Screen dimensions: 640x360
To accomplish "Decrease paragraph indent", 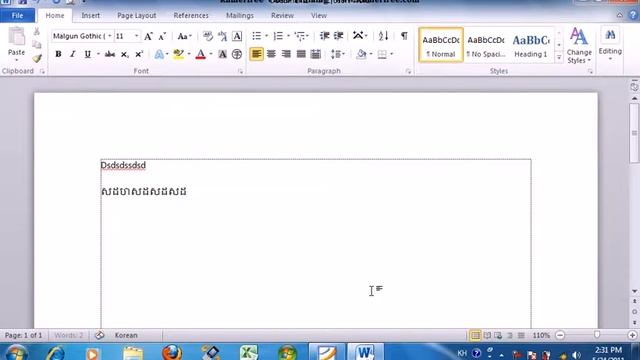I will click(x=324, y=36).
